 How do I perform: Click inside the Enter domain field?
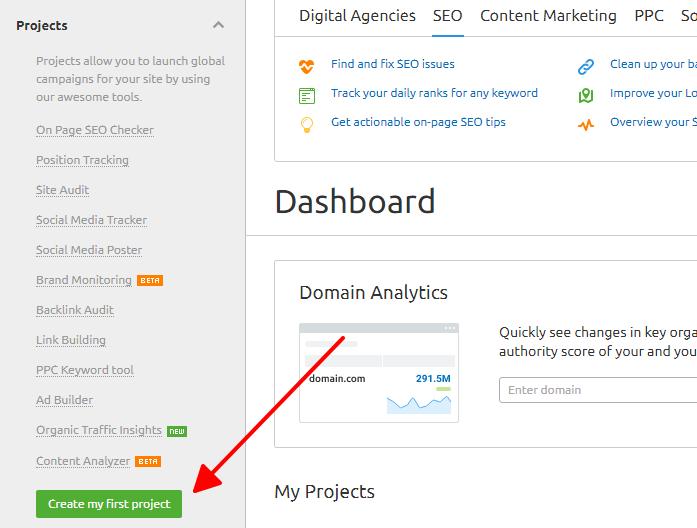click(598, 390)
